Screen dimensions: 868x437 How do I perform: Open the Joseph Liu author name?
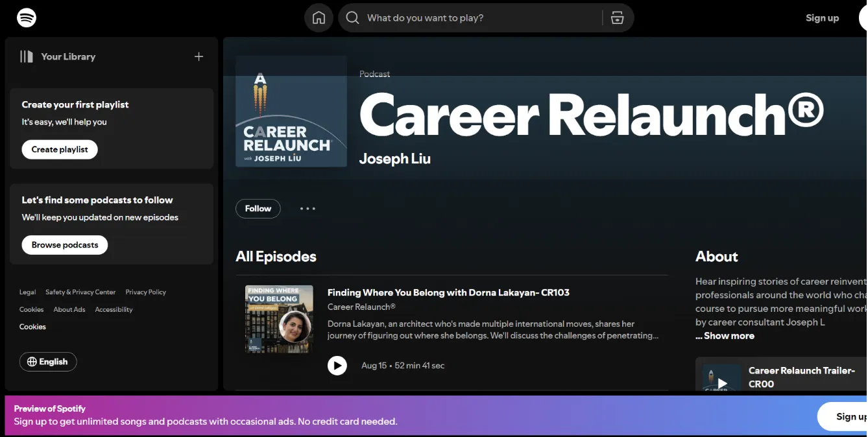395,159
